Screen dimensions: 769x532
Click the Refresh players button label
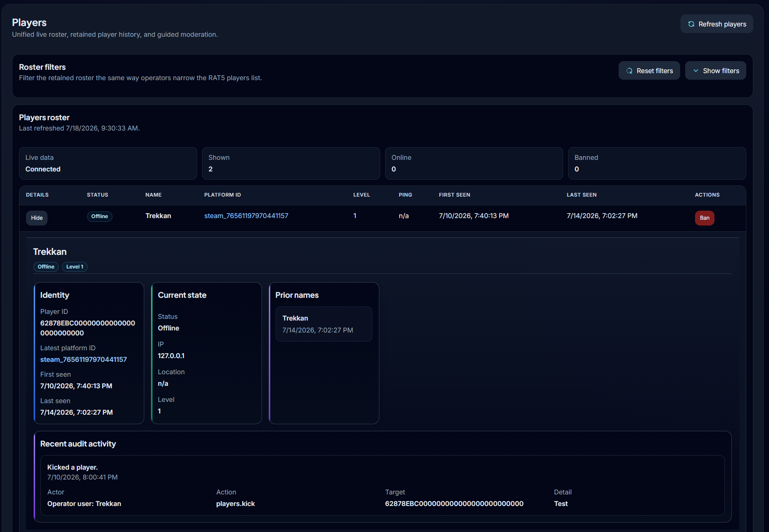point(722,24)
